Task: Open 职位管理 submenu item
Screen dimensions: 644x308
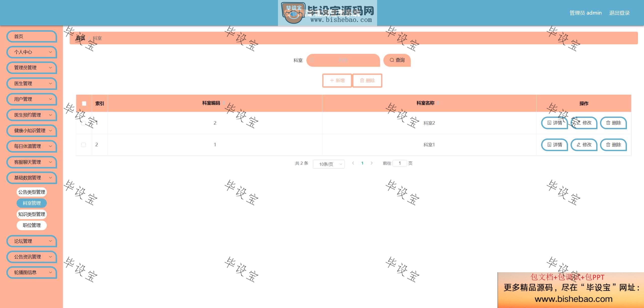Action: coord(32,225)
